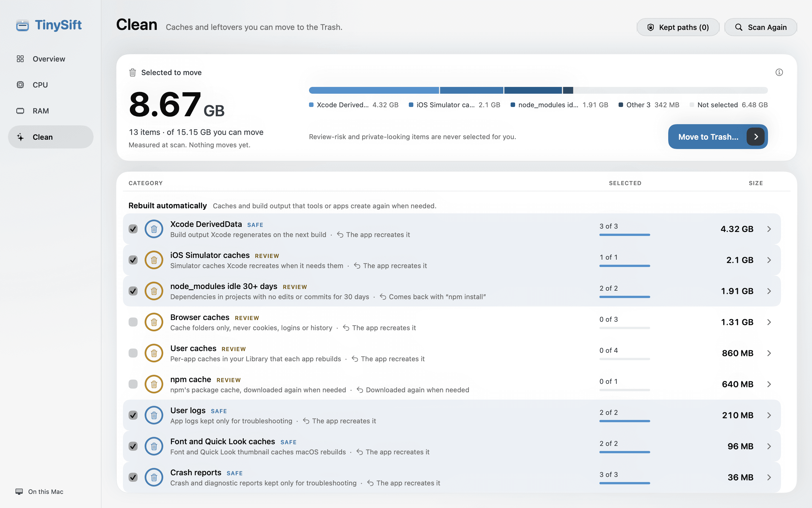Select the Clean sidebar item
The width and height of the screenshot is (812, 508).
tap(51, 137)
